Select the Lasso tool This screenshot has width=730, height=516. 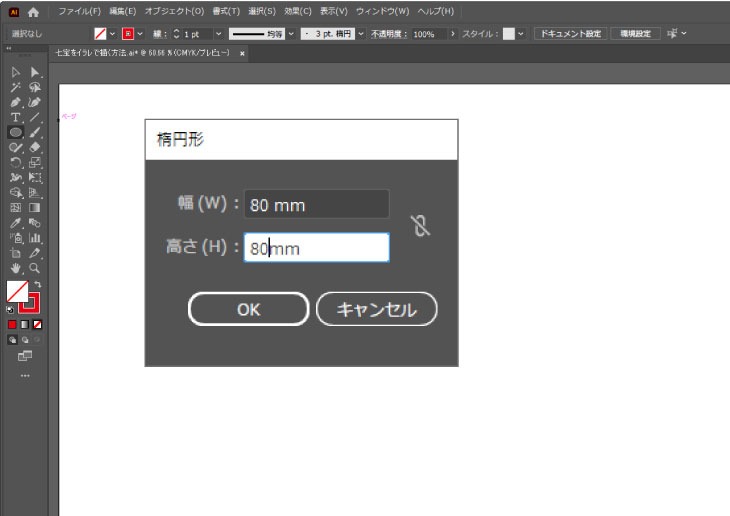[x=34, y=87]
